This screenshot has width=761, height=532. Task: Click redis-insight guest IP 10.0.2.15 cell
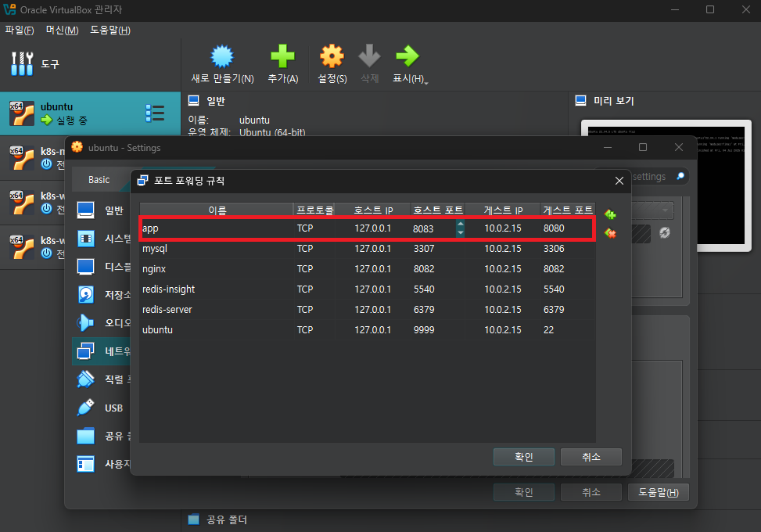(503, 289)
